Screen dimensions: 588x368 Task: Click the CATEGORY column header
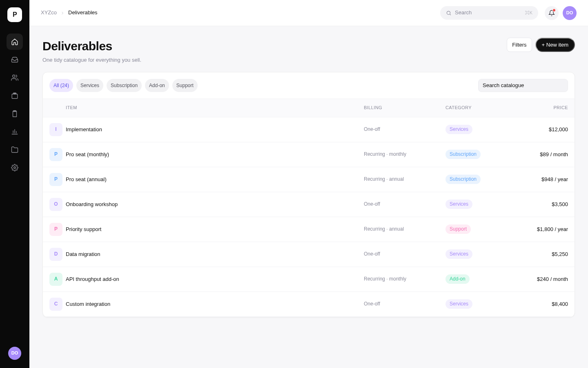[x=459, y=108]
